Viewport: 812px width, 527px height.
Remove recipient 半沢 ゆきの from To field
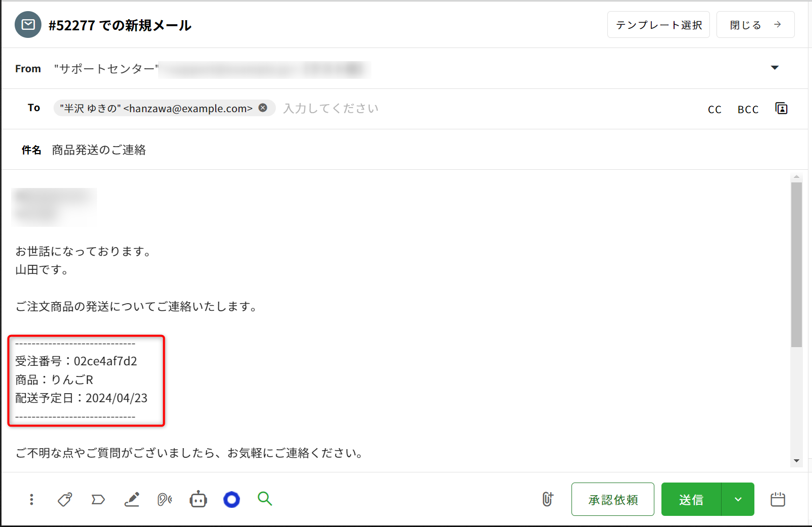point(263,108)
